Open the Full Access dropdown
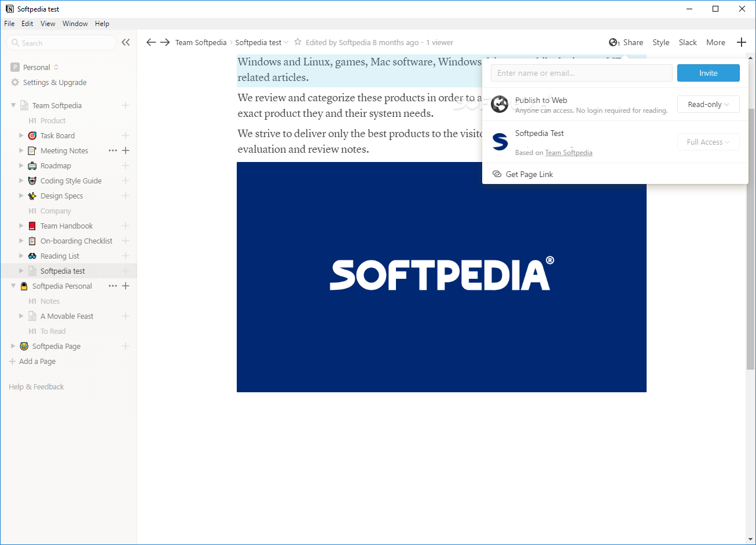The height and width of the screenshot is (545, 756). click(709, 142)
